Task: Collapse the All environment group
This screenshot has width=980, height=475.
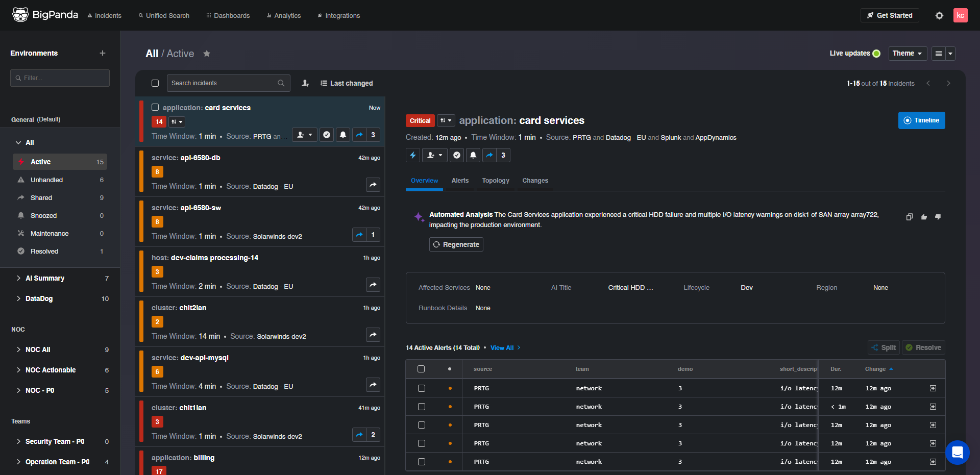Action: coord(18,142)
